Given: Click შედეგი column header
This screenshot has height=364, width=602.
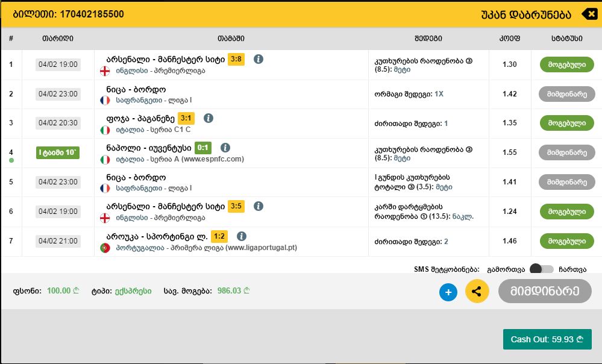Looking at the screenshot, I should coord(428,39).
